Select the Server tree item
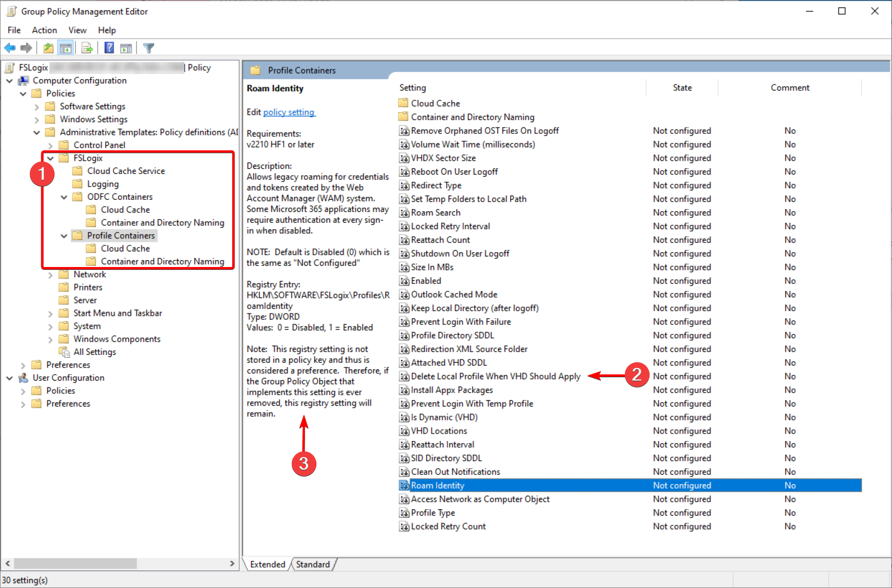The height and width of the screenshot is (588, 892). (x=85, y=300)
